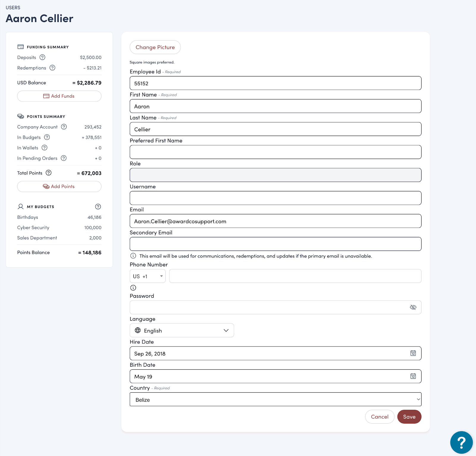
Task: Expand the English language dropdown
Action: click(x=182, y=330)
